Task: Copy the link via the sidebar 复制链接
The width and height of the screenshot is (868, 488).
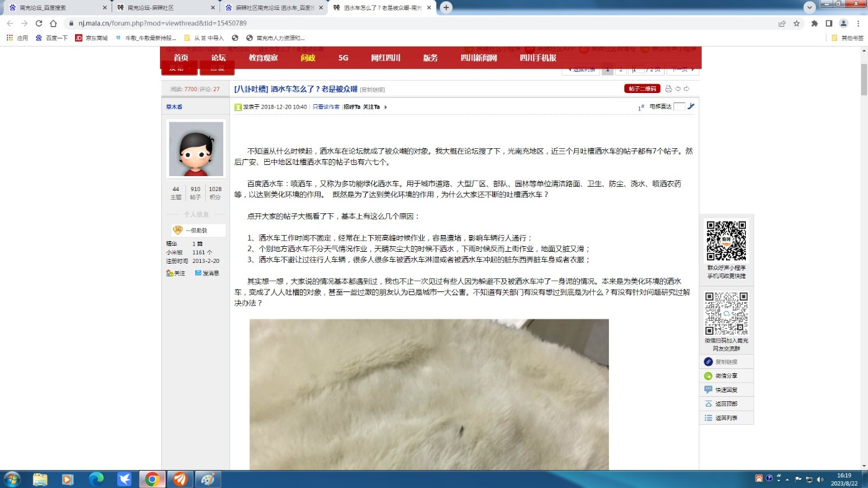Action: [x=709, y=362]
